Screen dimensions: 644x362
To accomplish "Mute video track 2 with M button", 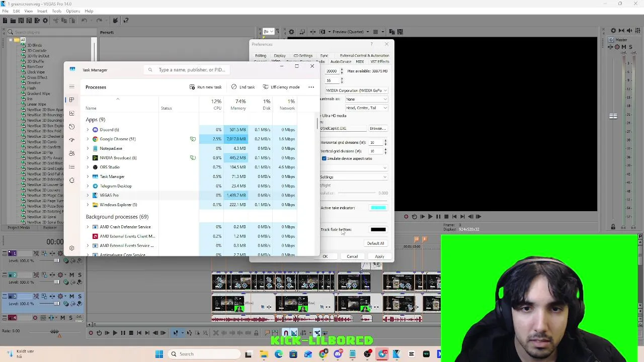I will [71, 275].
